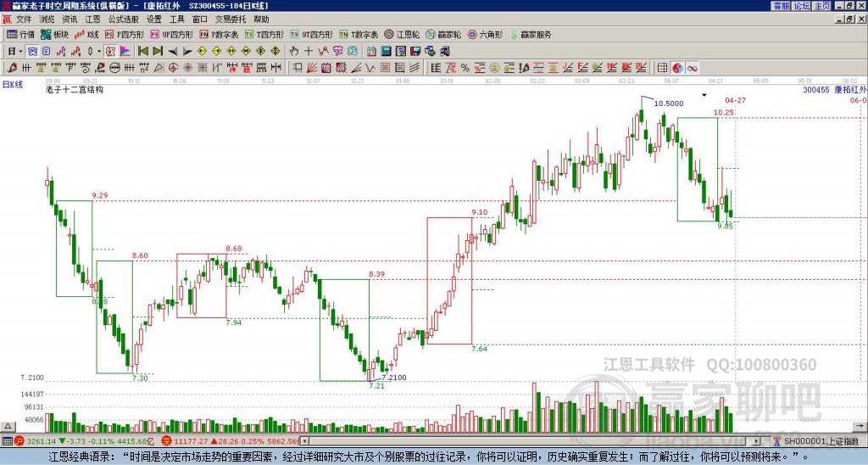
Task: Jump to the first bar icon
Action: pyautogui.click(x=142, y=52)
